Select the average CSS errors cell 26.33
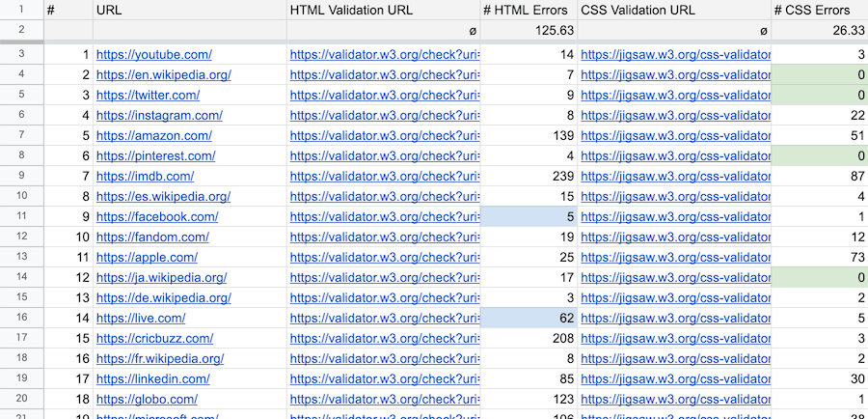 pyautogui.click(x=820, y=30)
